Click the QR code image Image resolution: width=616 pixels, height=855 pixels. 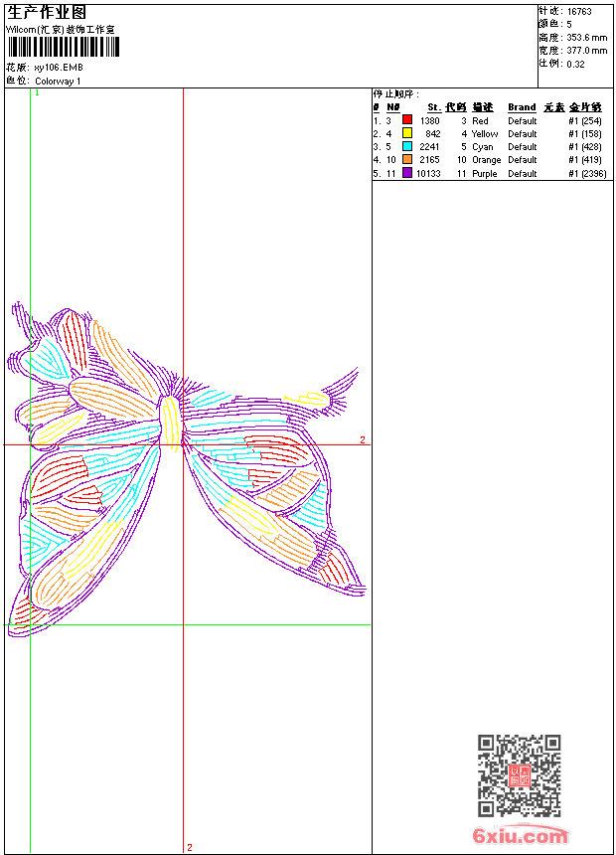coord(519,774)
